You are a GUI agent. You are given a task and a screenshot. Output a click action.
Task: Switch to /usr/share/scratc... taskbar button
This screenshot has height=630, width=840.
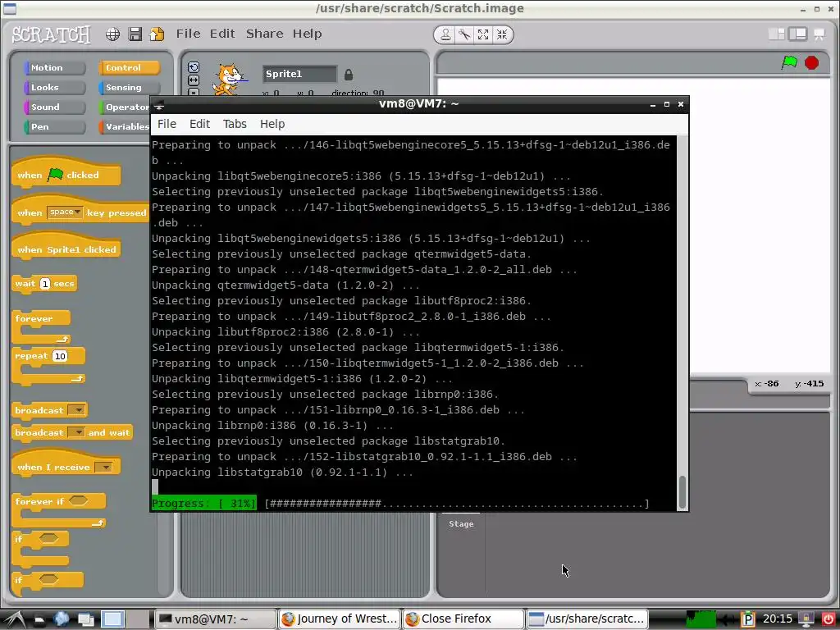tap(587, 619)
